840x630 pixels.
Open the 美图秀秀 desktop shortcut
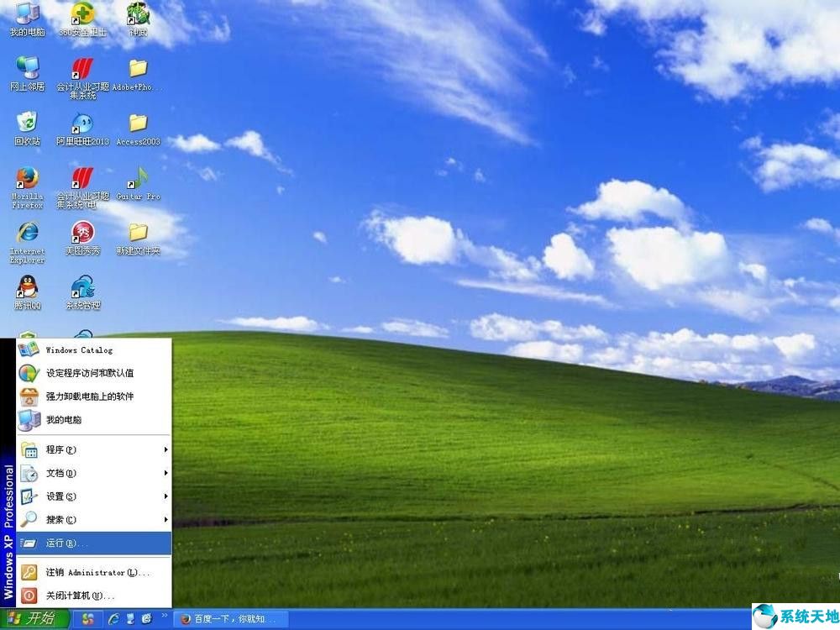click(82, 238)
